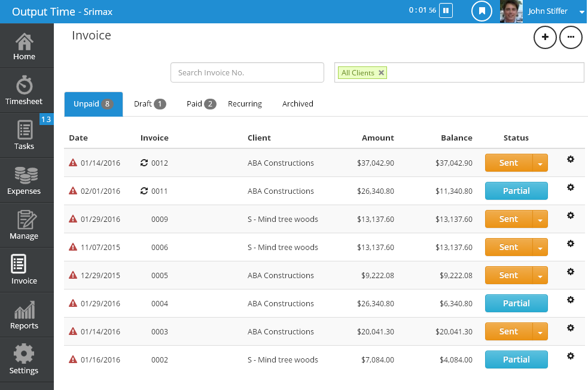Open the more options (ellipsis) menu
Viewport: 588px width, 390px height.
click(x=570, y=37)
